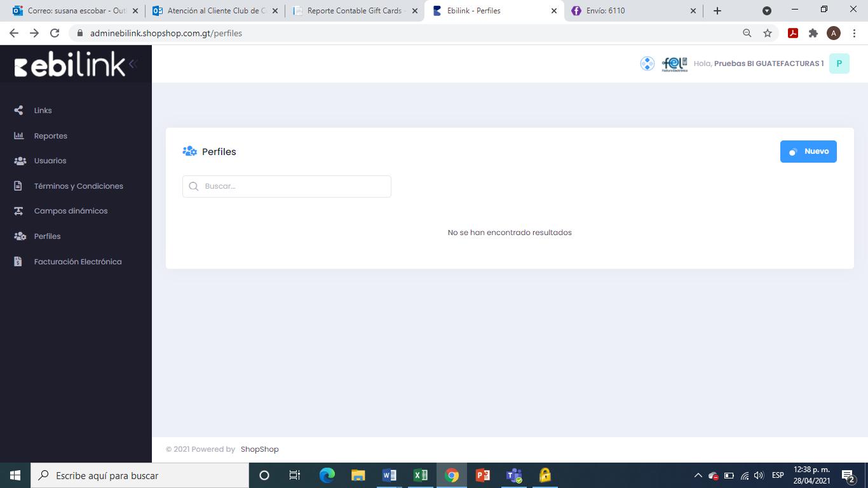Screen dimensions: 868x488
Task: Click the Adobe Acrobat extension icon
Action: point(793,33)
